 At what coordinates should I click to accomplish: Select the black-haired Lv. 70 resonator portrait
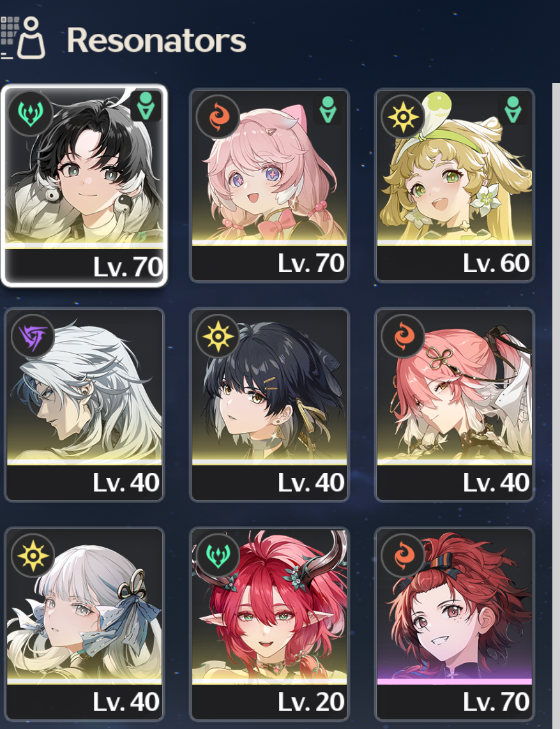pyautogui.click(x=84, y=185)
